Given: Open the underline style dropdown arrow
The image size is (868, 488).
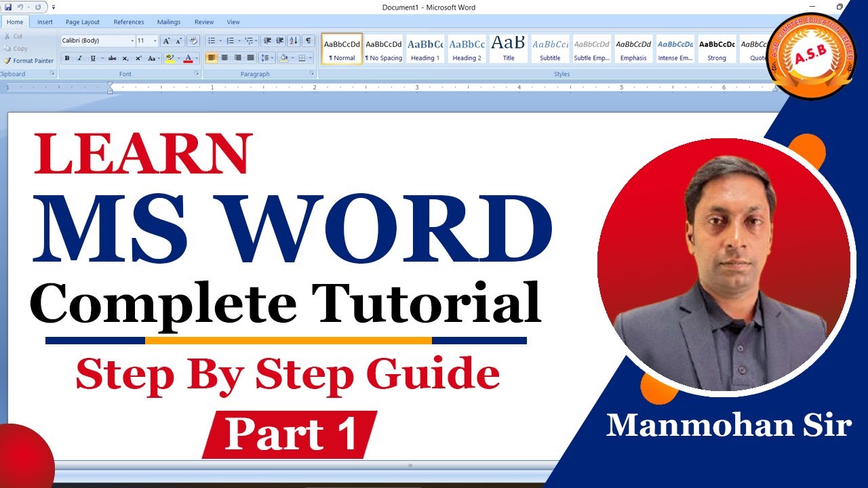Looking at the screenshot, I should point(101,58).
